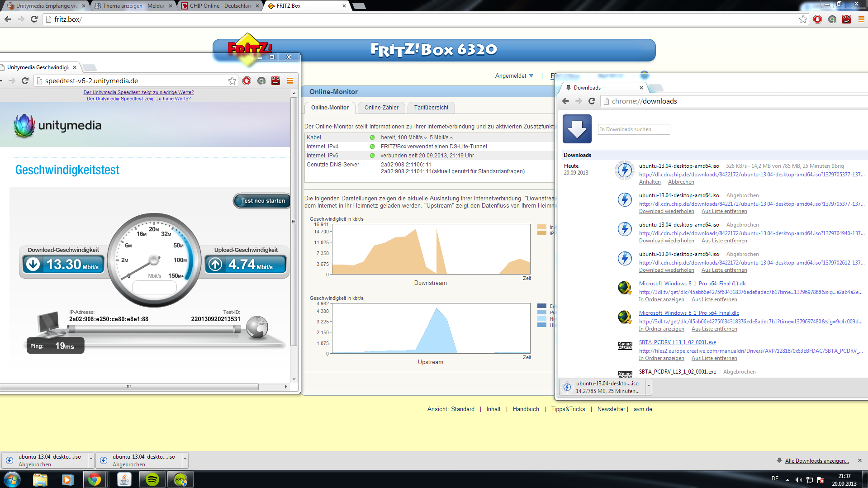This screenshot has height=488, width=868.
Task: Switch to Thema anzeigen tab
Action: tap(133, 6)
